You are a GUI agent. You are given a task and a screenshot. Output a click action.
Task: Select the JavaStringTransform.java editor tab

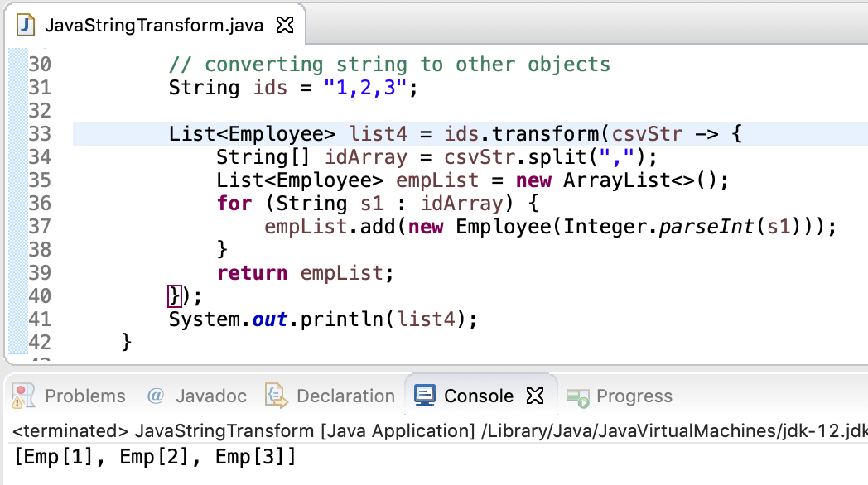point(149,24)
